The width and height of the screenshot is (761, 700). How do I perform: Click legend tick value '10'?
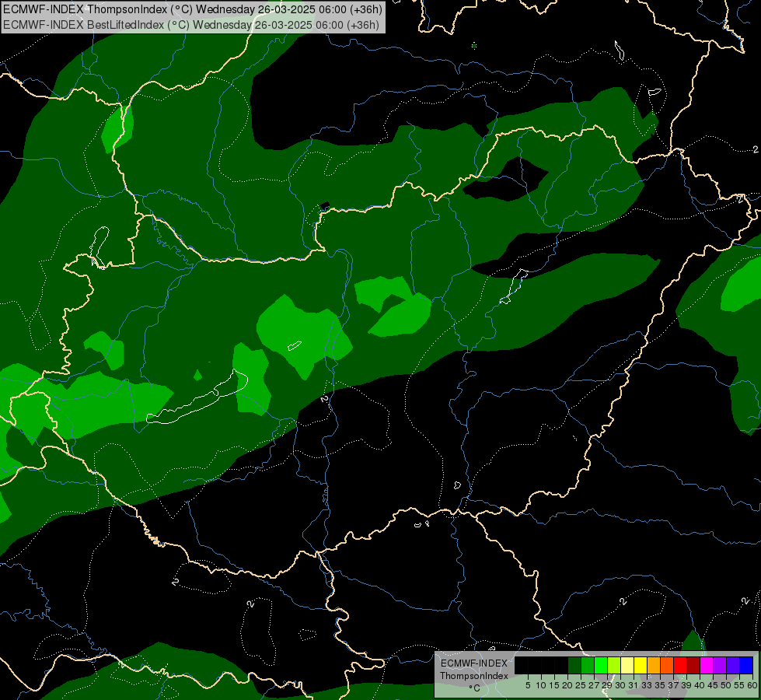coord(541,685)
